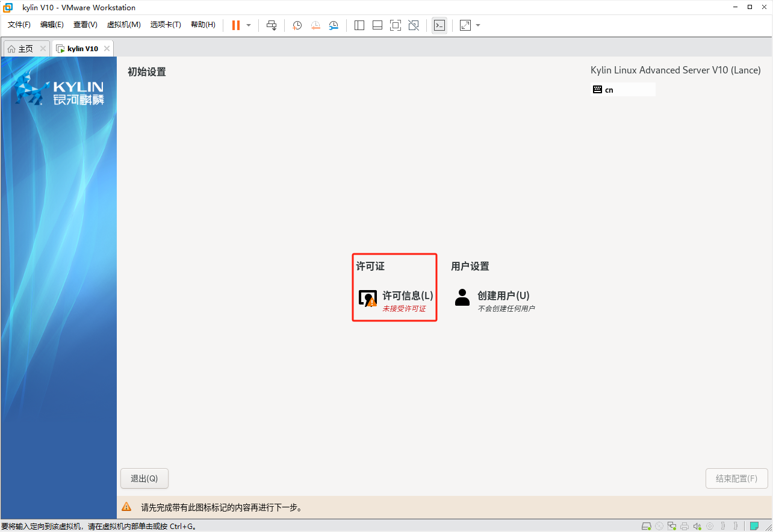
Task: Click the cn keyboard layout indicator
Action: pyautogui.click(x=623, y=90)
